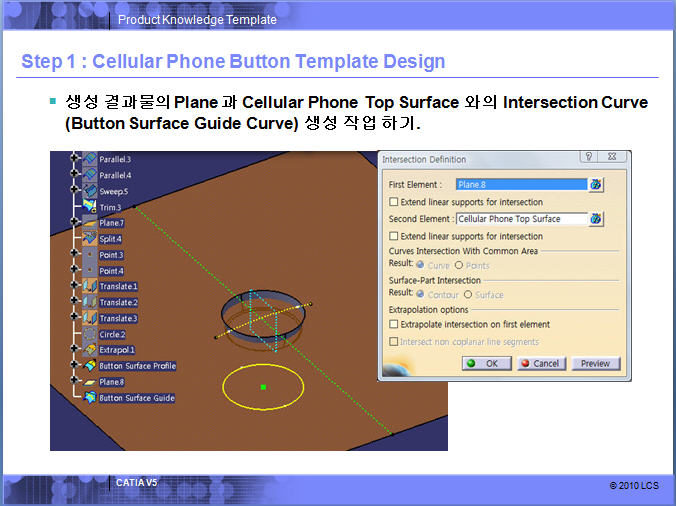Viewport: 676px width, 506px height.
Task: Expand the Parallel.3 tree node
Action: click(x=75, y=159)
